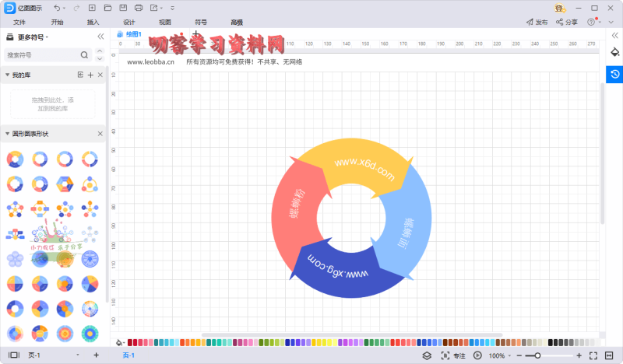Click the login avatar icon
This screenshot has width=623, height=364.
pyautogui.click(x=559, y=8)
